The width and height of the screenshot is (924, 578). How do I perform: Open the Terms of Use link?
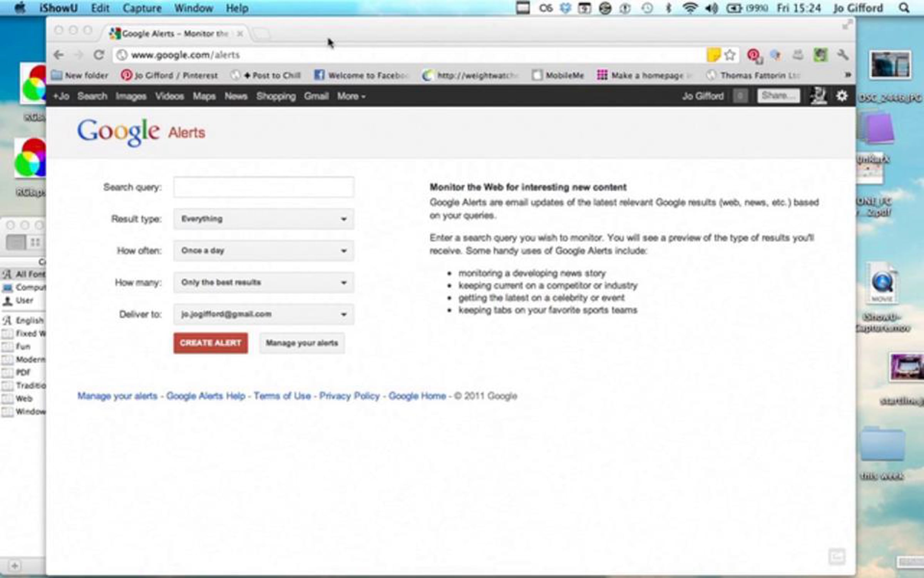pos(282,396)
